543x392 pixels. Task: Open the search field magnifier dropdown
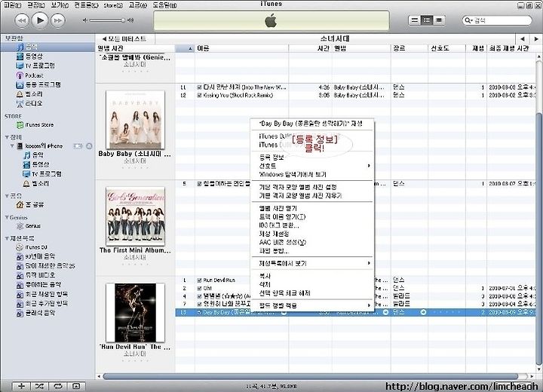[x=468, y=20]
